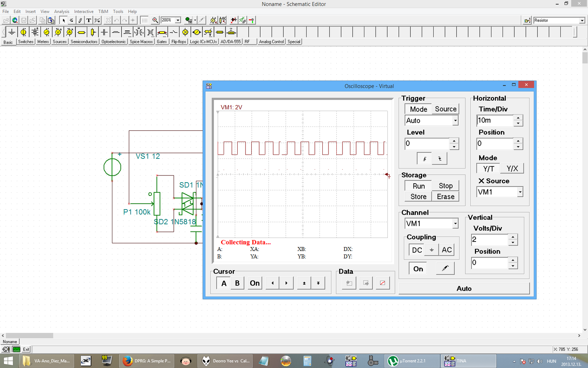This screenshot has height=368, width=588.
Task: Open the X Source dropdown
Action: (520, 192)
